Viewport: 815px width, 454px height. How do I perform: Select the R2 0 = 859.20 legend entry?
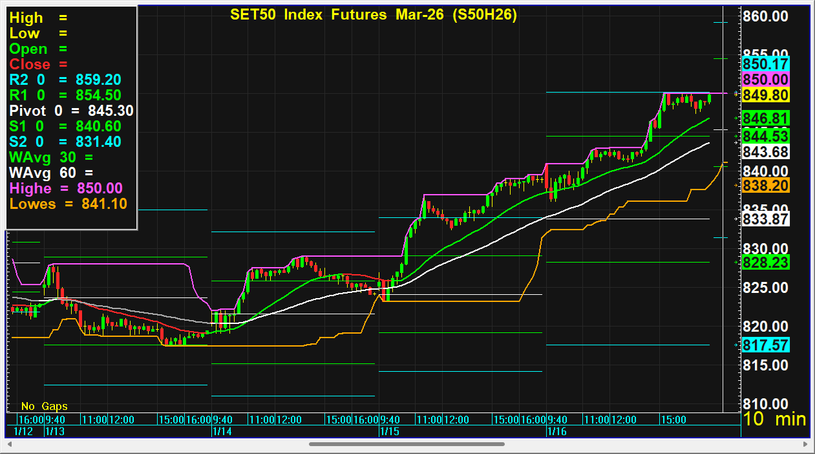click(64, 79)
